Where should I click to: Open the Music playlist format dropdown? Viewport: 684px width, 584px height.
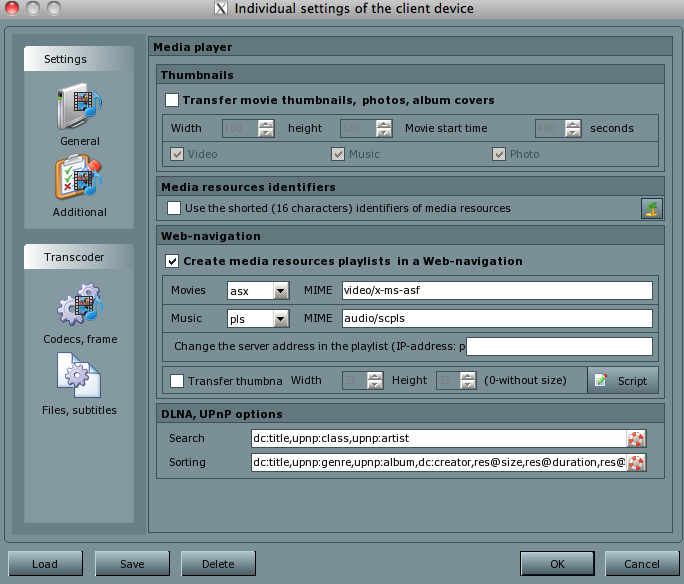(281, 319)
